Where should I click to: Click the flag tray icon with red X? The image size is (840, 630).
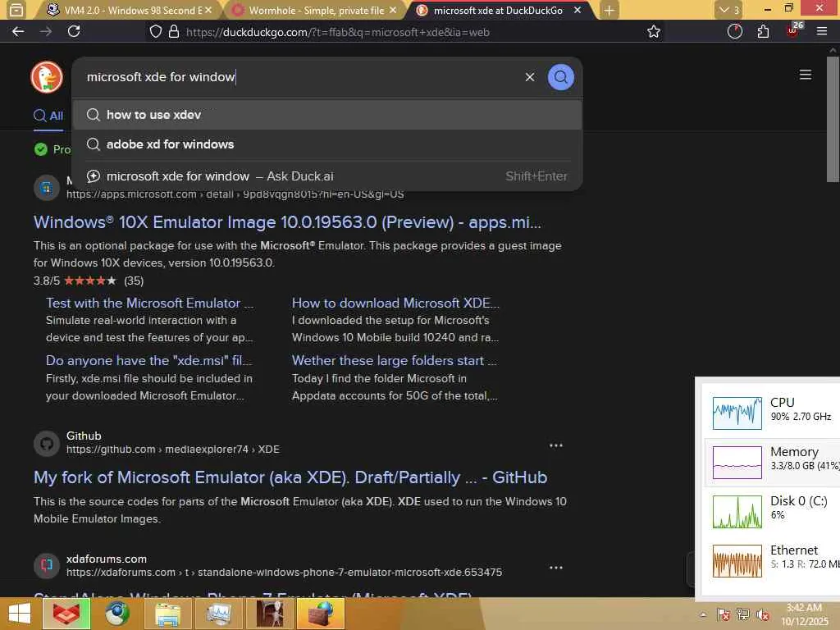coord(723,614)
